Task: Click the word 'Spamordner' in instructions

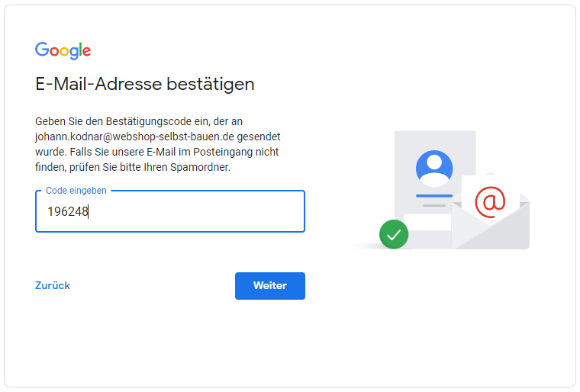Action: click(199, 167)
